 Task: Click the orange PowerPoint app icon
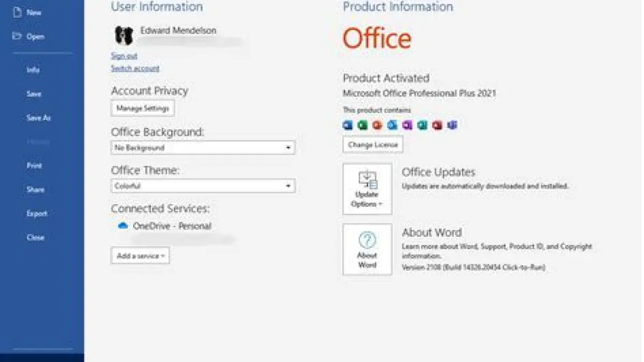[377, 125]
